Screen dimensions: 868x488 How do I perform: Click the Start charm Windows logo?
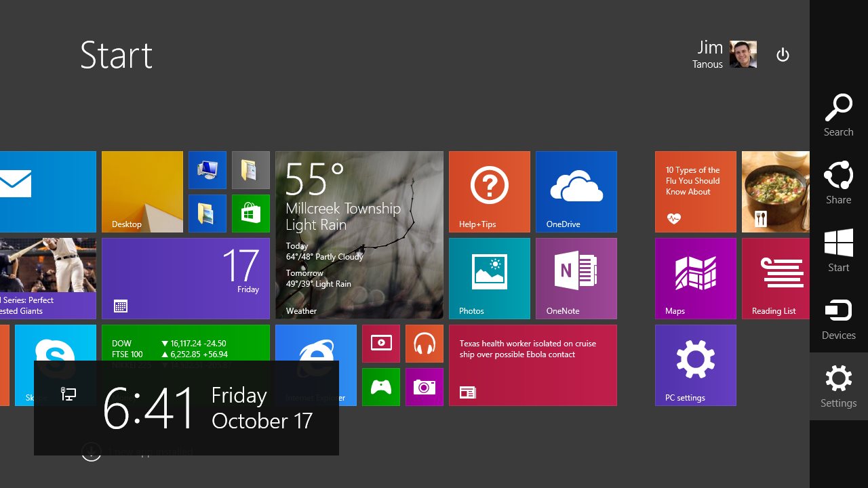click(x=838, y=243)
